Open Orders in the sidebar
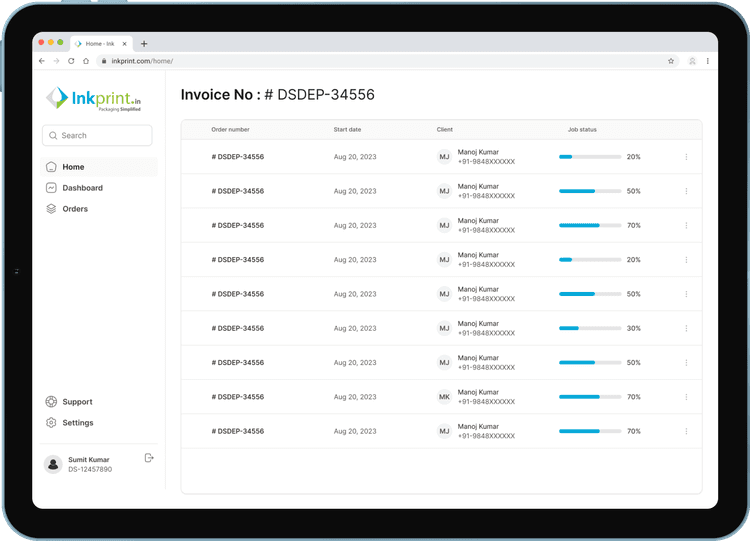Screen dimensions: 750x541 [x=74, y=209]
